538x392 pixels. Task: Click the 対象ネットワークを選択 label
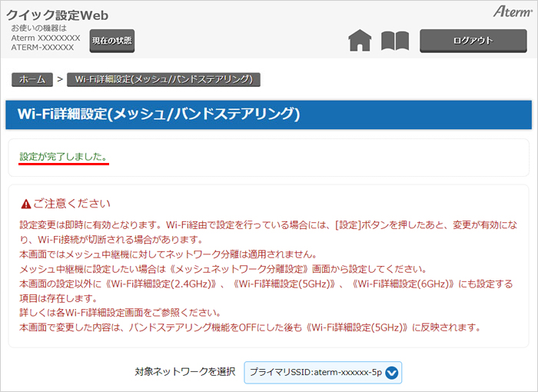point(184,372)
